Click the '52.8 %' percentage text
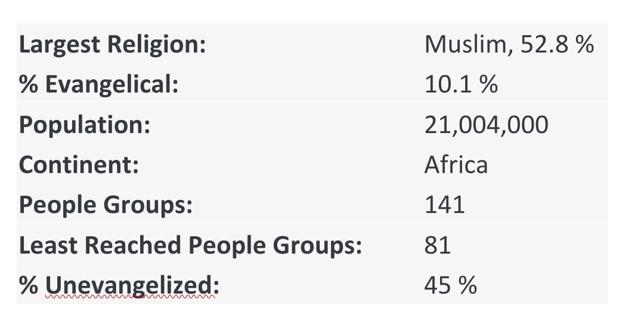 pos(557,44)
